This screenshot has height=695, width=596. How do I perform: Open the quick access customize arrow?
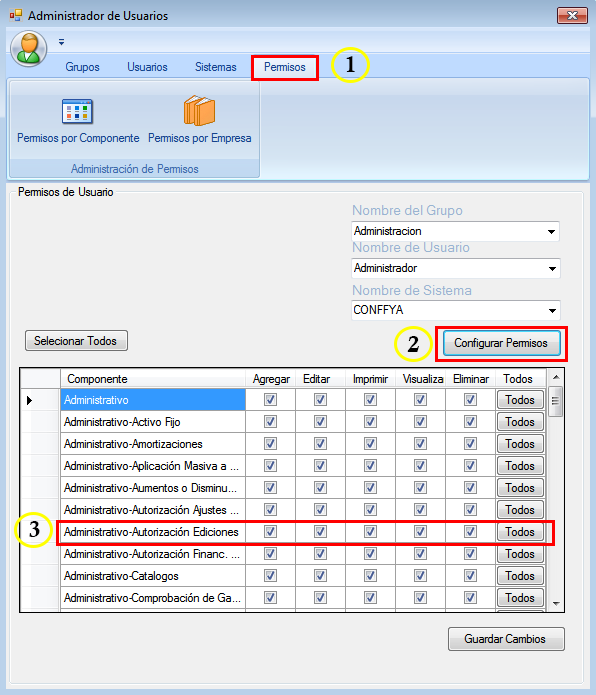point(62,42)
